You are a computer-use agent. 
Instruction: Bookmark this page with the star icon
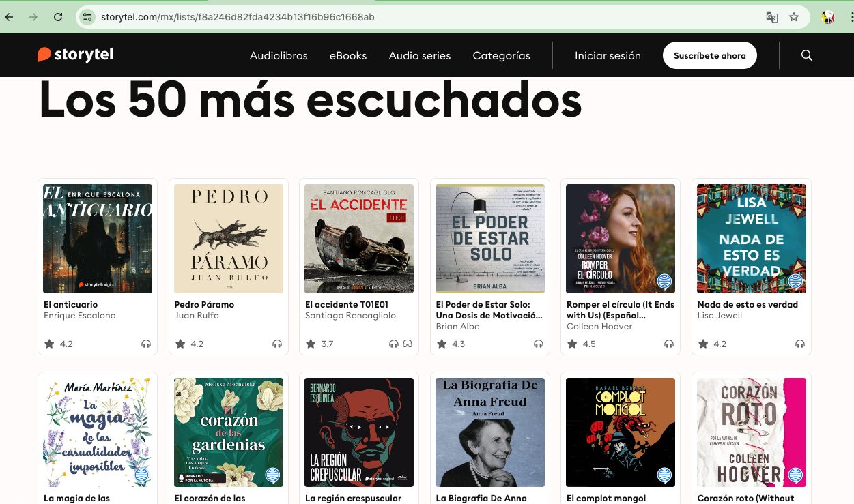(x=794, y=17)
